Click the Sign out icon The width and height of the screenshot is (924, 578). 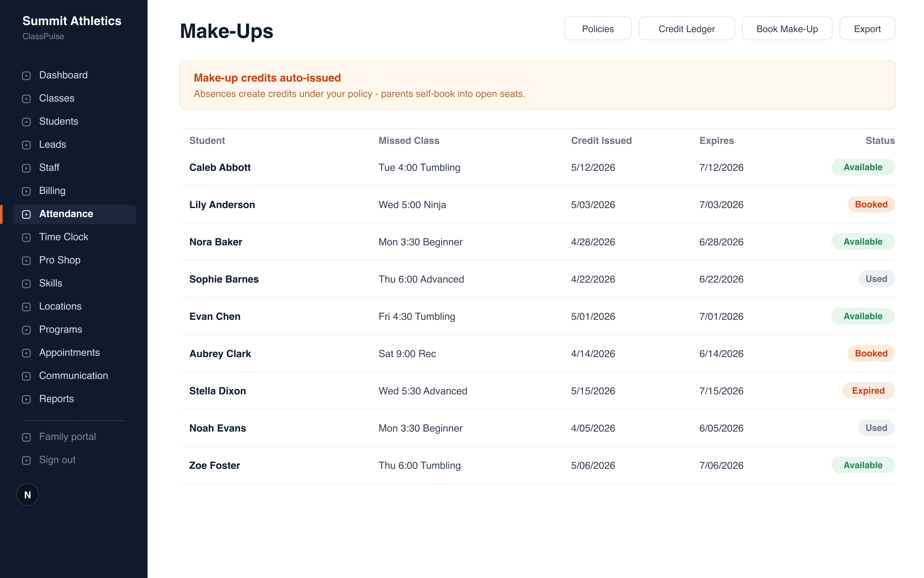coord(26,460)
